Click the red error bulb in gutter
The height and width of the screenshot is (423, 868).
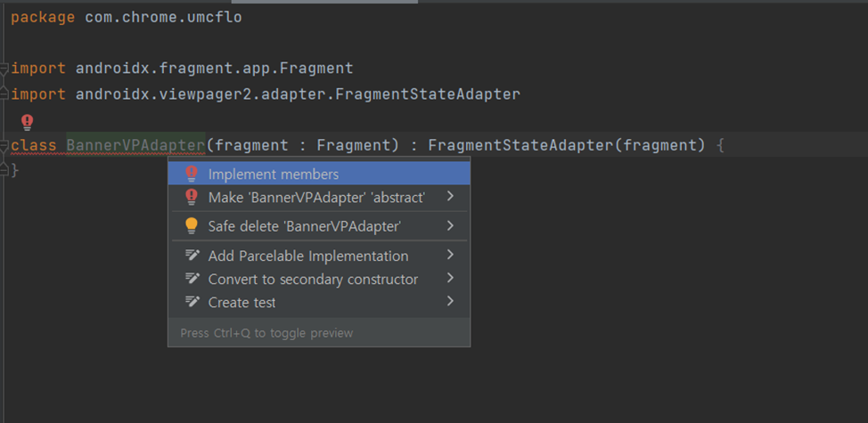tap(27, 122)
